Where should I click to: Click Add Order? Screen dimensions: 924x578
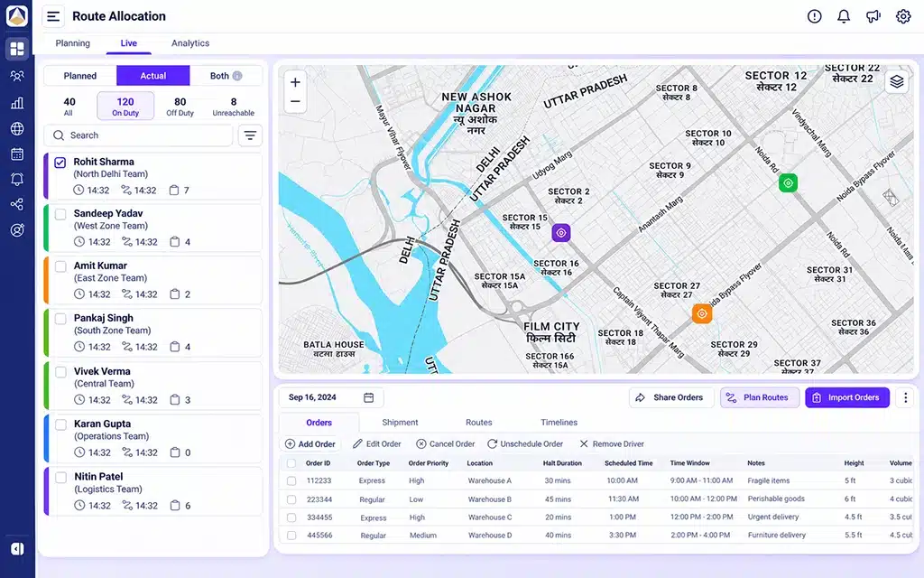pyautogui.click(x=310, y=444)
